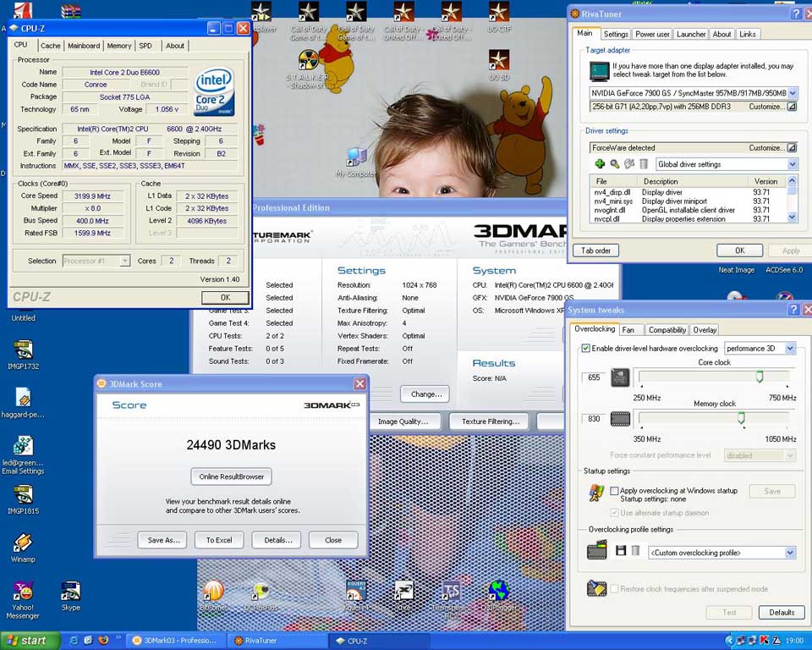
Task: Click the Memory clock slider handle
Action: coord(741,418)
